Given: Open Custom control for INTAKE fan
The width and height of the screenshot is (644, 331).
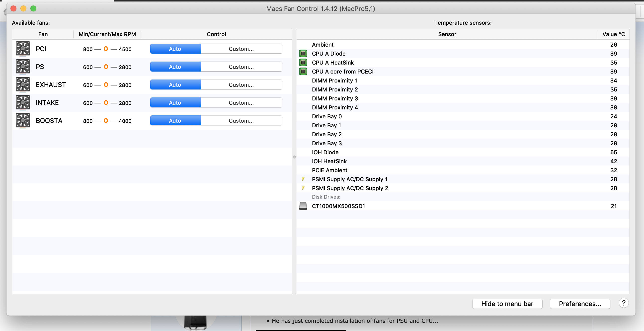Looking at the screenshot, I should coord(241,102).
